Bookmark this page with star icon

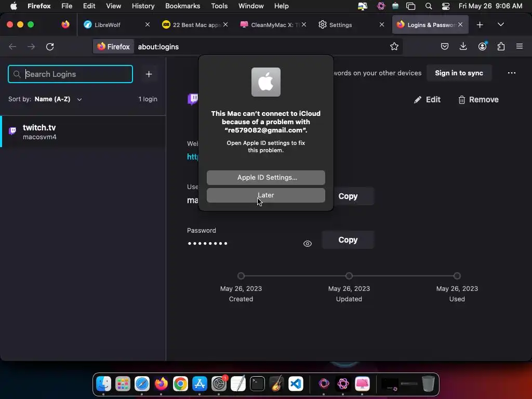pos(394,46)
